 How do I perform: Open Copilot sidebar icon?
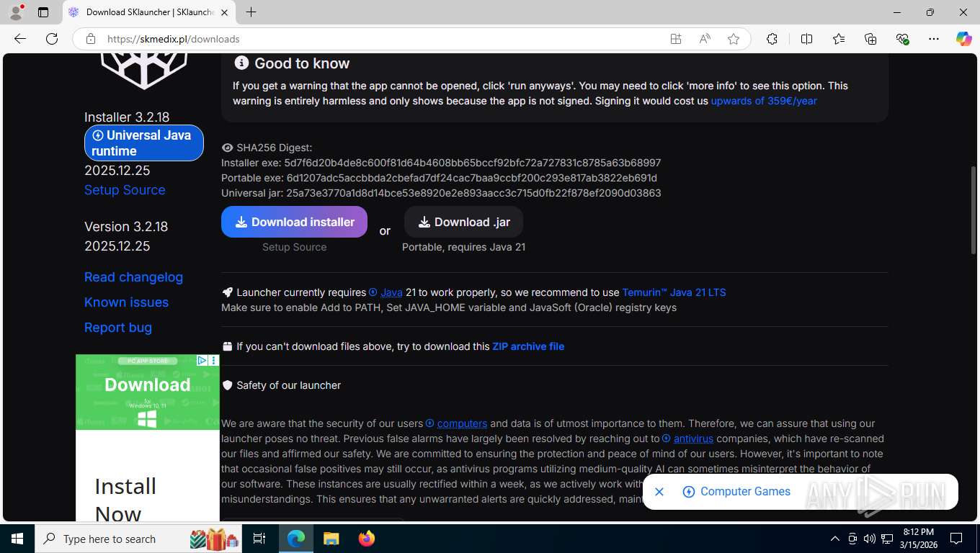[964, 39]
